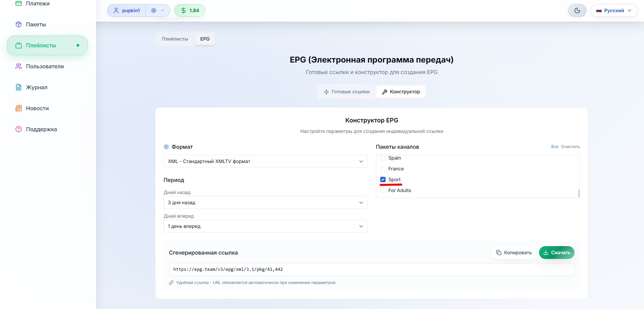Open the Русский language selector
The image size is (644, 309).
tap(614, 10)
